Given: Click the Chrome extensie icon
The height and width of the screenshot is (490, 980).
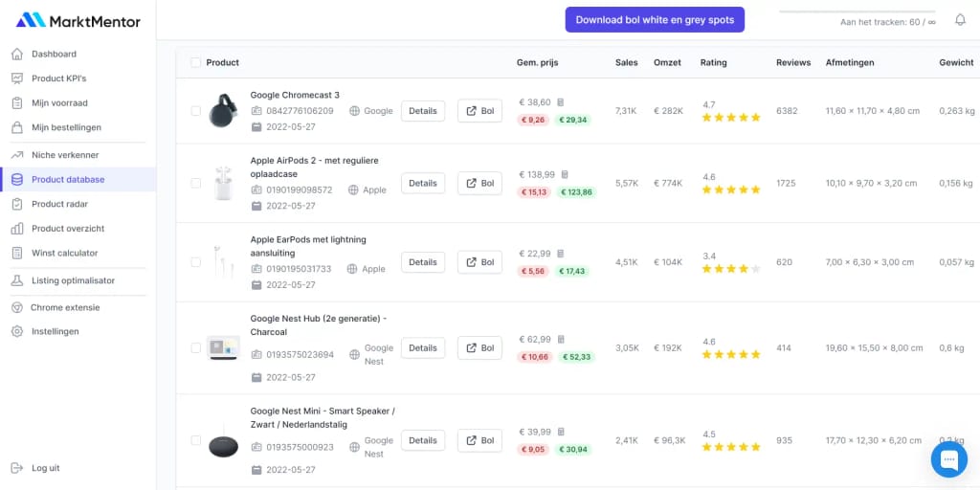Looking at the screenshot, I should pyautogui.click(x=17, y=307).
